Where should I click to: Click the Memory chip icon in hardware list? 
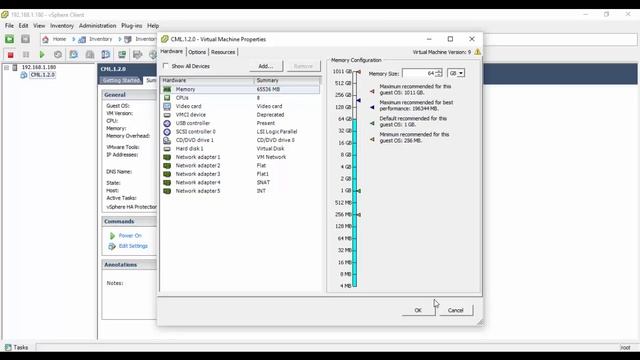coord(167,89)
